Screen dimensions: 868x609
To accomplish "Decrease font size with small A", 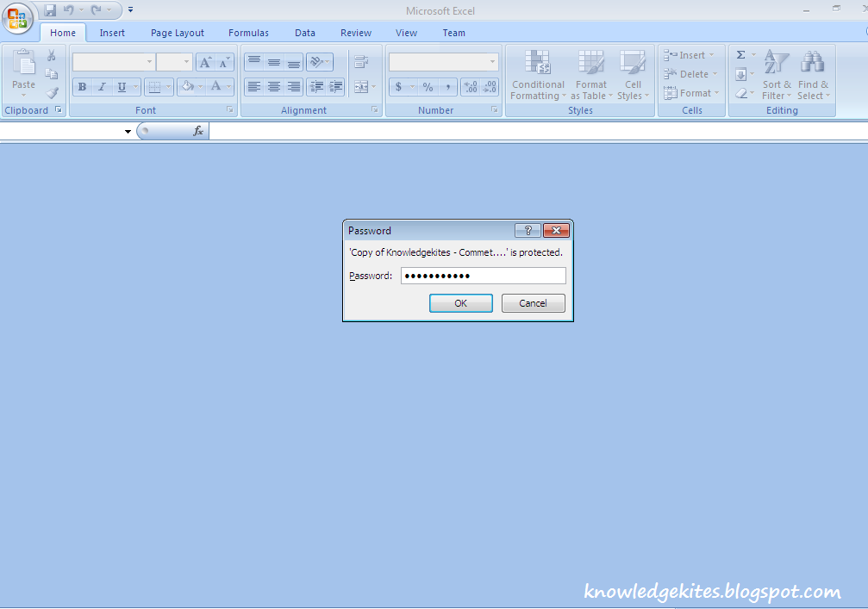I will (x=224, y=63).
